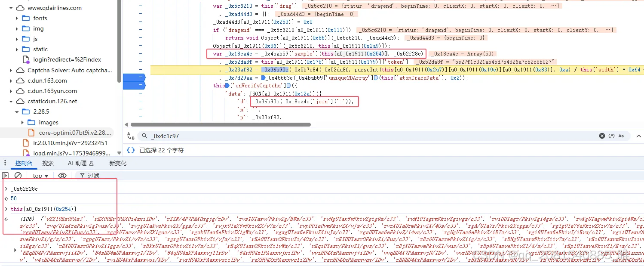Clear the search field with X icon
This screenshot has width=644, height=266.
(602, 136)
